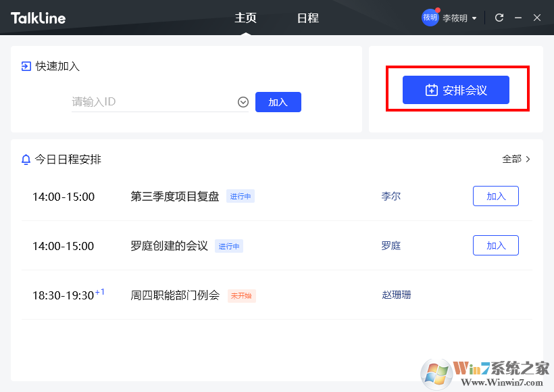Click the refresh icon in title bar

click(x=499, y=18)
